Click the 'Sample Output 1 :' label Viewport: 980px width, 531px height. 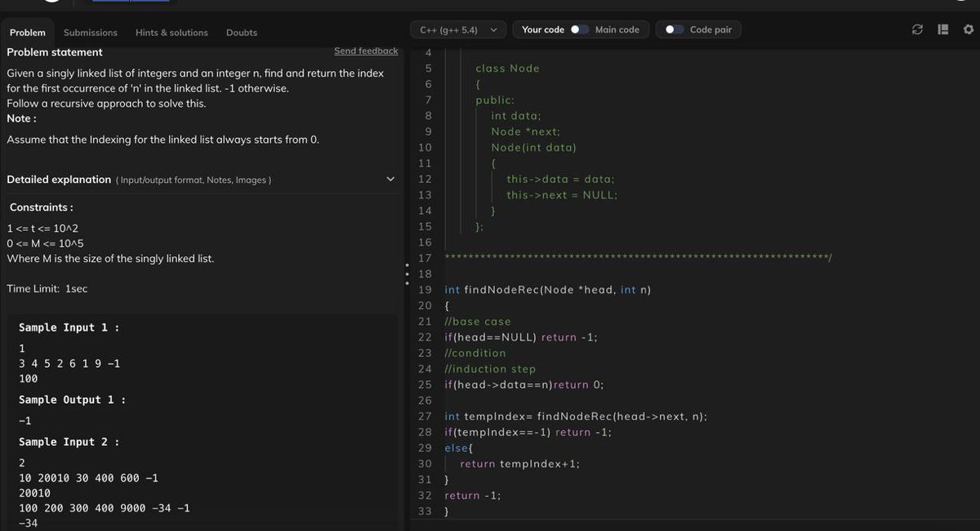pyautogui.click(x=73, y=399)
